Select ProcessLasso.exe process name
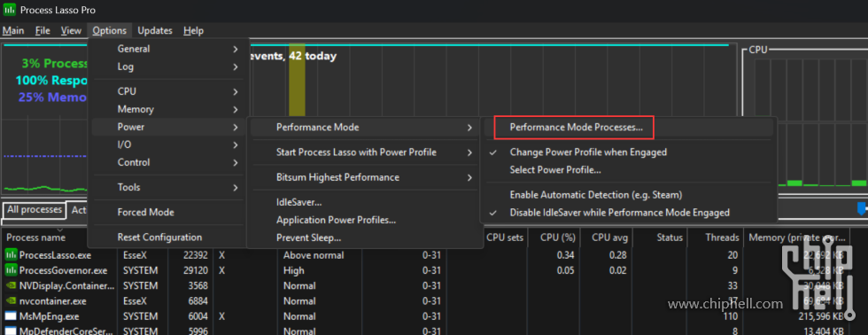 (55, 255)
